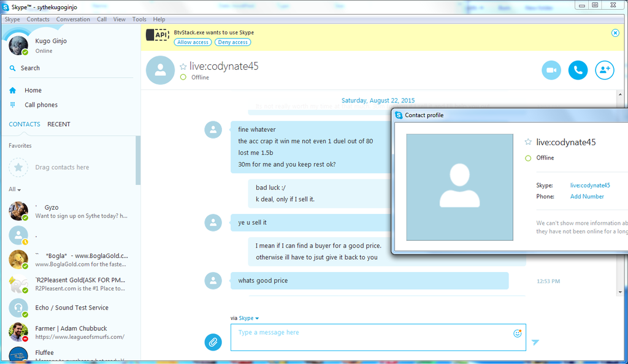
Task: Click the API icon in yellow banner
Action: [157, 35]
